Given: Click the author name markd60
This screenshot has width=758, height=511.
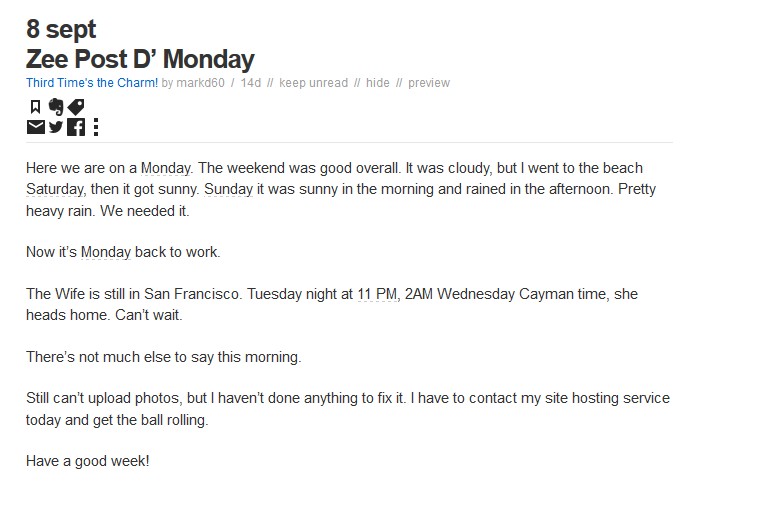Looking at the screenshot, I should click(200, 83).
